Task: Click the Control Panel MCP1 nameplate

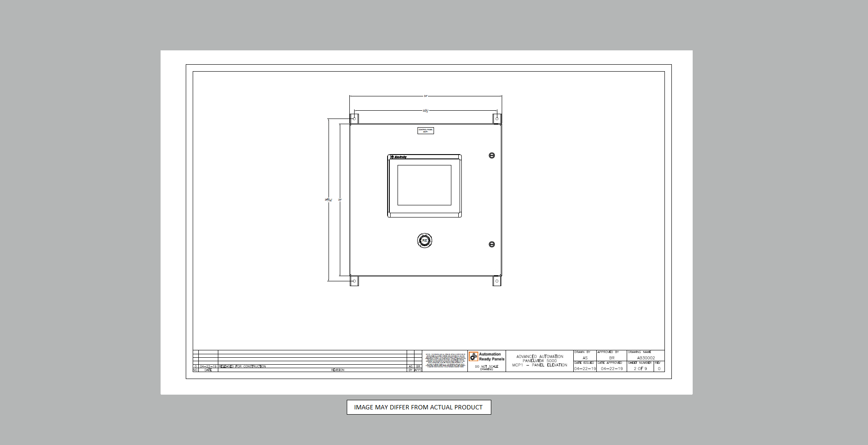Action: click(425, 130)
